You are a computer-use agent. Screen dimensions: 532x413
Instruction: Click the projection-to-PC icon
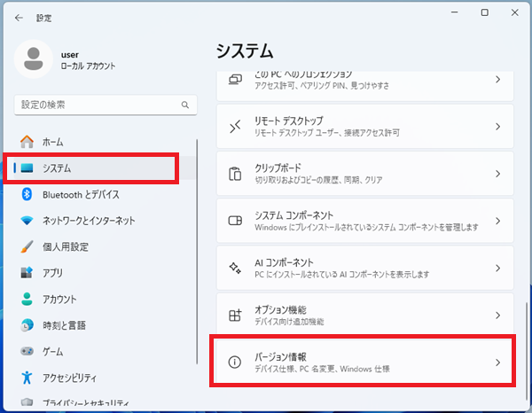coord(235,80)
